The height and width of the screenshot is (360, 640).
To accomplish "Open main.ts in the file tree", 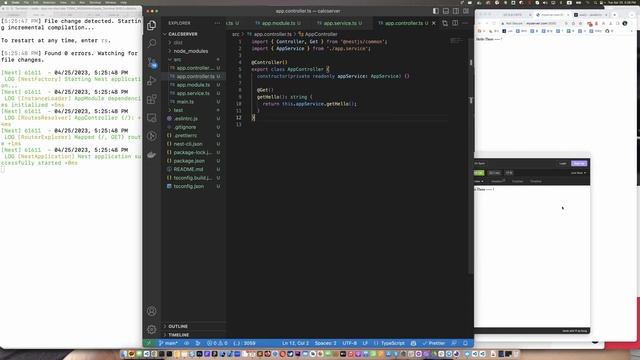I will (x=185, y=102).
